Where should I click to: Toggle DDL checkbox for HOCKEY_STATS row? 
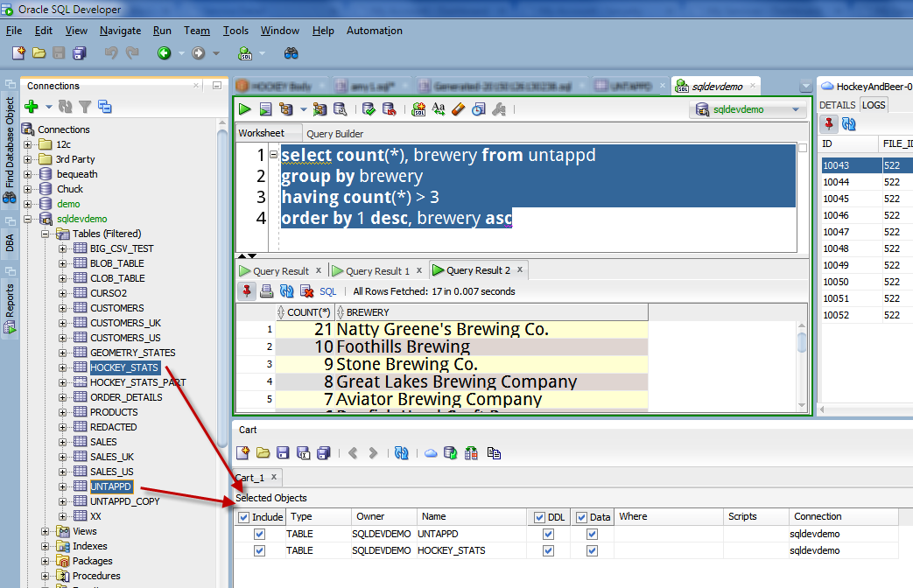[x=548, y=550]
